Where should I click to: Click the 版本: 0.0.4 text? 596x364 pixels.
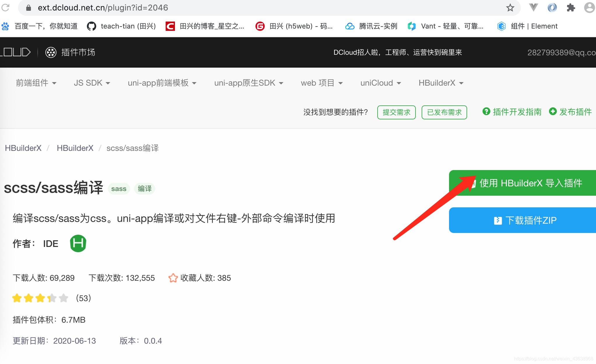[x=141, y=341]
